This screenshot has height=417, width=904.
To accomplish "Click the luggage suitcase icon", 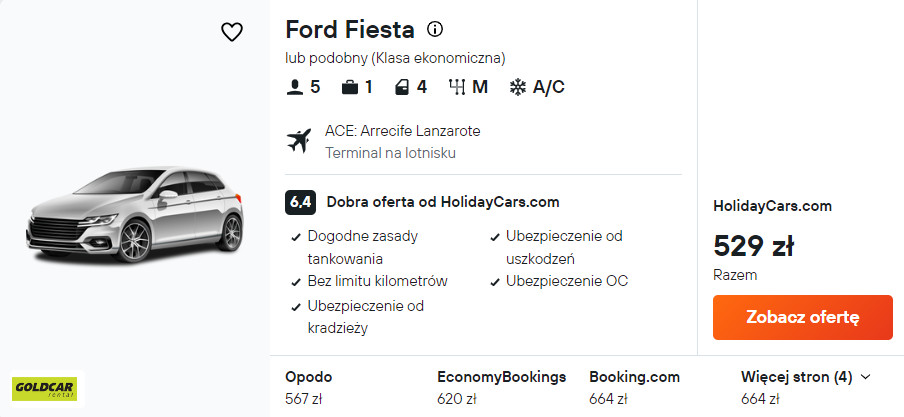I will tap(349, 87).
